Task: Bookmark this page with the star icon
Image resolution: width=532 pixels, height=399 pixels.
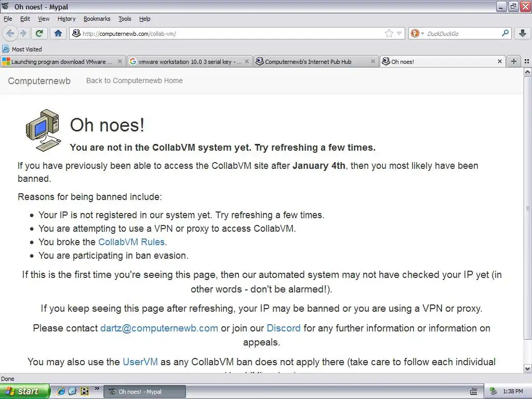Action: point(389,33)
